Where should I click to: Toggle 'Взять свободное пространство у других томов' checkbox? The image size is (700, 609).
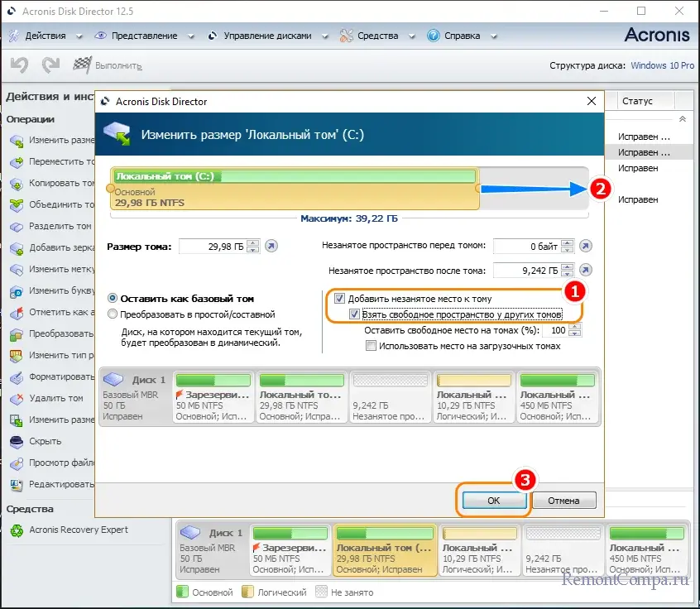354,314
